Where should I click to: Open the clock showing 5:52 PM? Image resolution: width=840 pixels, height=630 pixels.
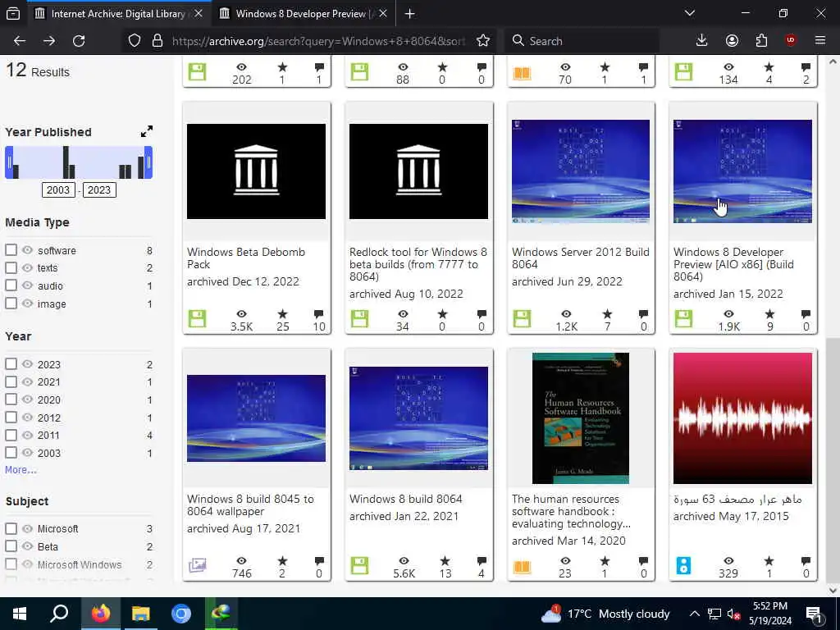(x=769, y=614)
